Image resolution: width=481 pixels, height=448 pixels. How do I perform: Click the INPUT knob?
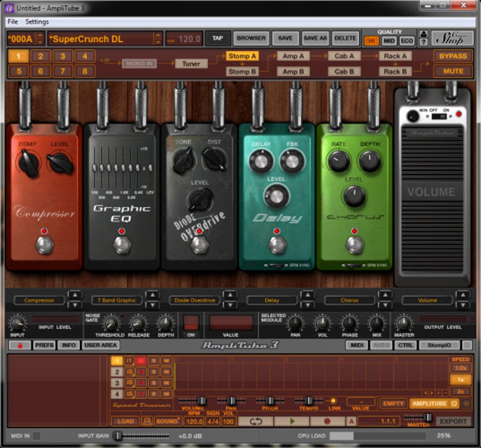pyautogui.click(x=17, y=323)
